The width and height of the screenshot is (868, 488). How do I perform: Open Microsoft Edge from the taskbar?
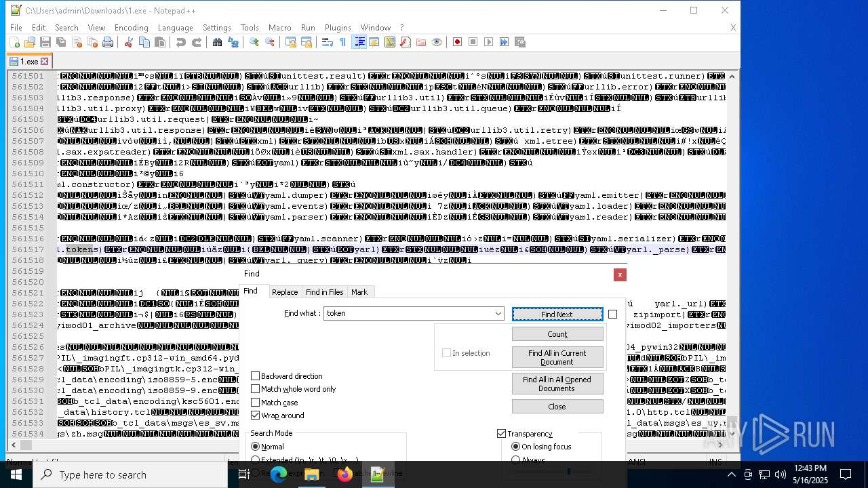[x=279, y=474]
